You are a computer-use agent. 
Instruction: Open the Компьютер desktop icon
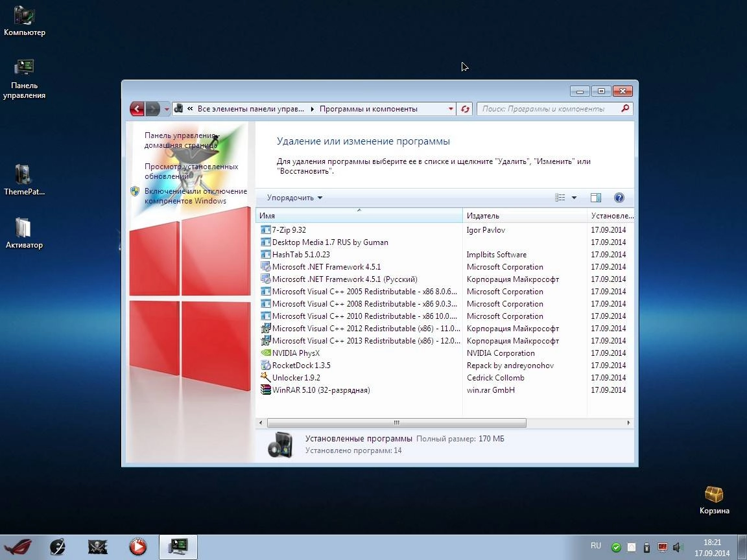coord(23,21)
